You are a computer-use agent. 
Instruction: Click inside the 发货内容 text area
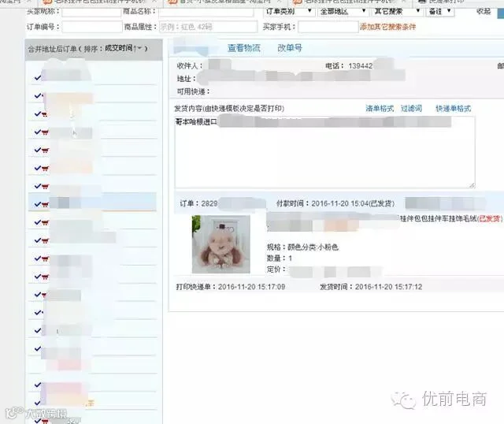pyautogui.click(x=324, y=152)
